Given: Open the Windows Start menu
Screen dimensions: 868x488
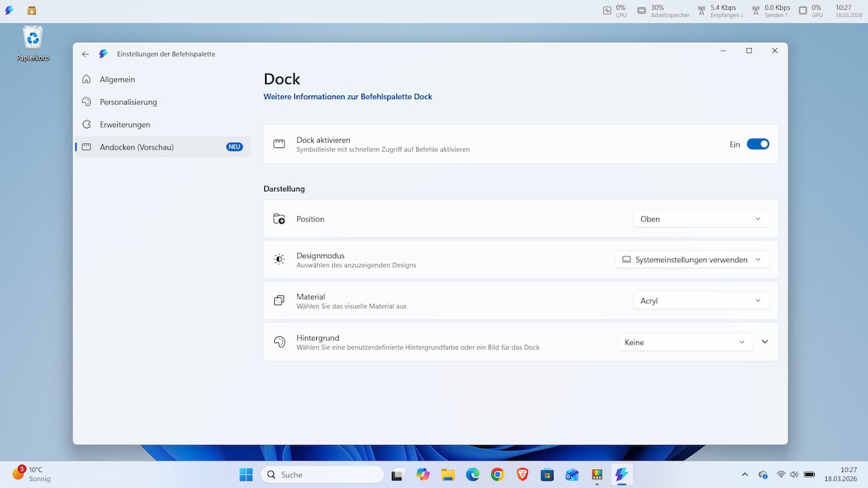Looking at the screenshot, I should point(246,474).
